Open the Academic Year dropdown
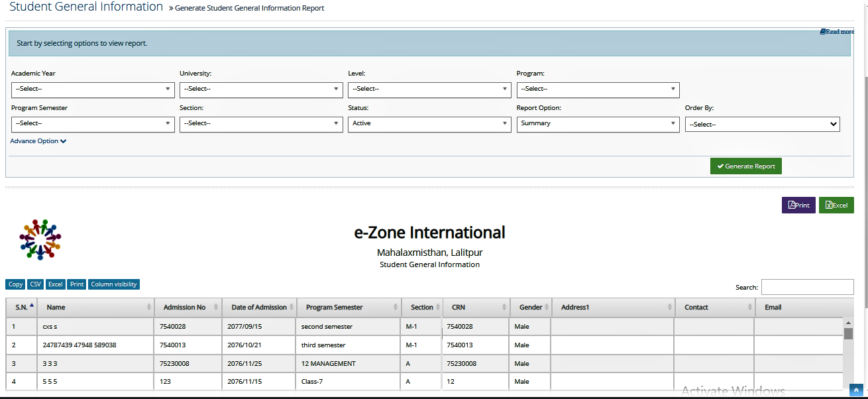Image resolution: width=868 pixels, height=399 pixels. pos(93,89)
